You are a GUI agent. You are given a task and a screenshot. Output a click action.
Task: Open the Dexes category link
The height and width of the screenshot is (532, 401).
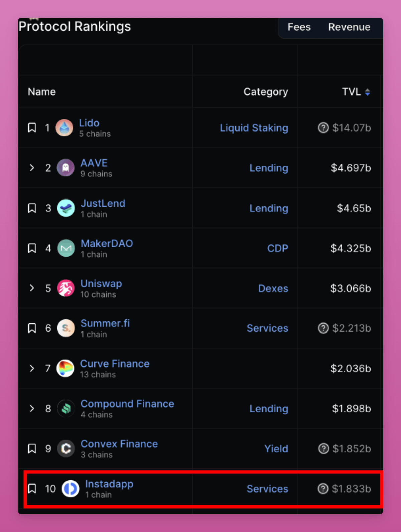tap(273, 288)
